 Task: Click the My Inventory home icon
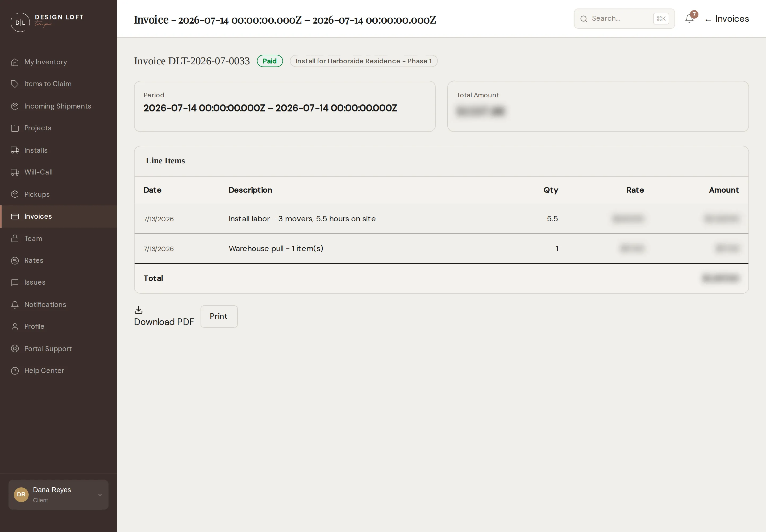pos(15,62)
